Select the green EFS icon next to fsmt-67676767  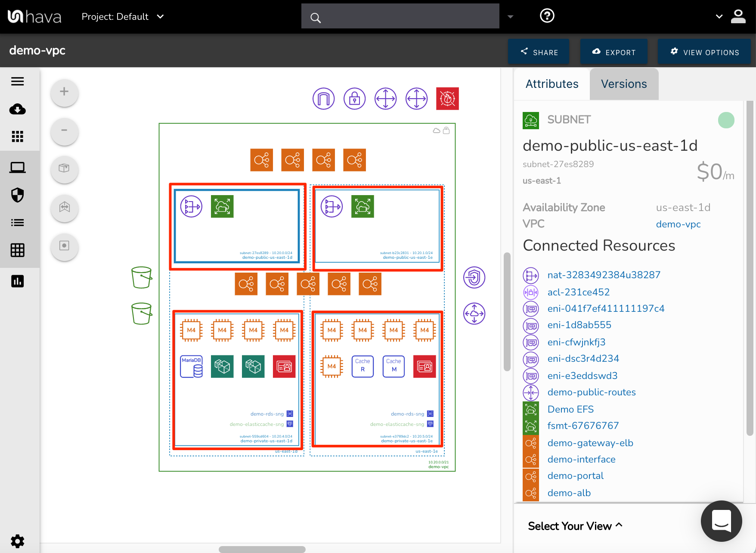pos(531,426)
